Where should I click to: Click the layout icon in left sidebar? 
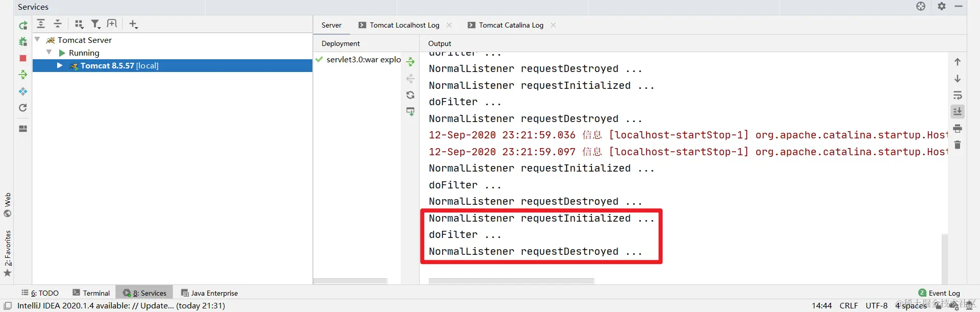pyautogui.click(x=23, y=129)
